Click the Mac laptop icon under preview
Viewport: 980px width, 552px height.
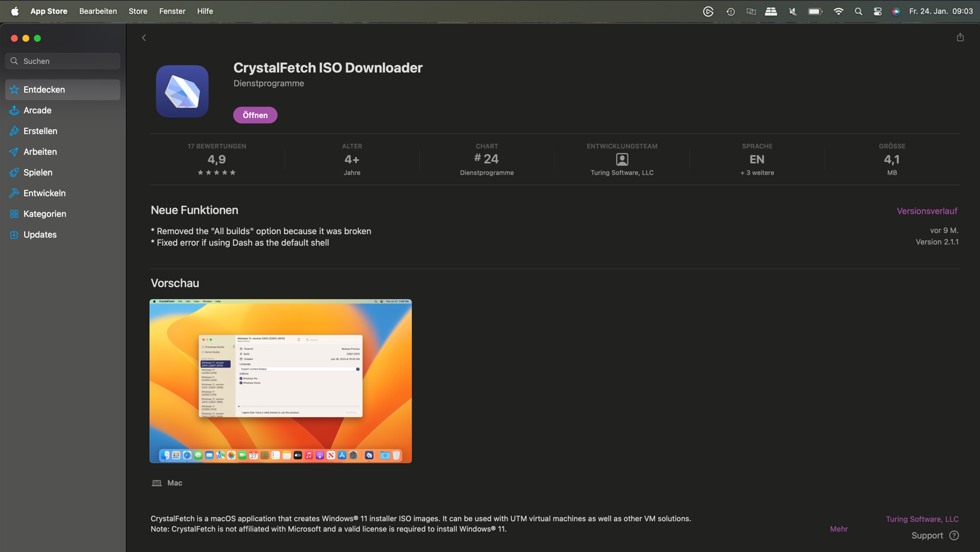pyautogui.click(x=157, y=483)
